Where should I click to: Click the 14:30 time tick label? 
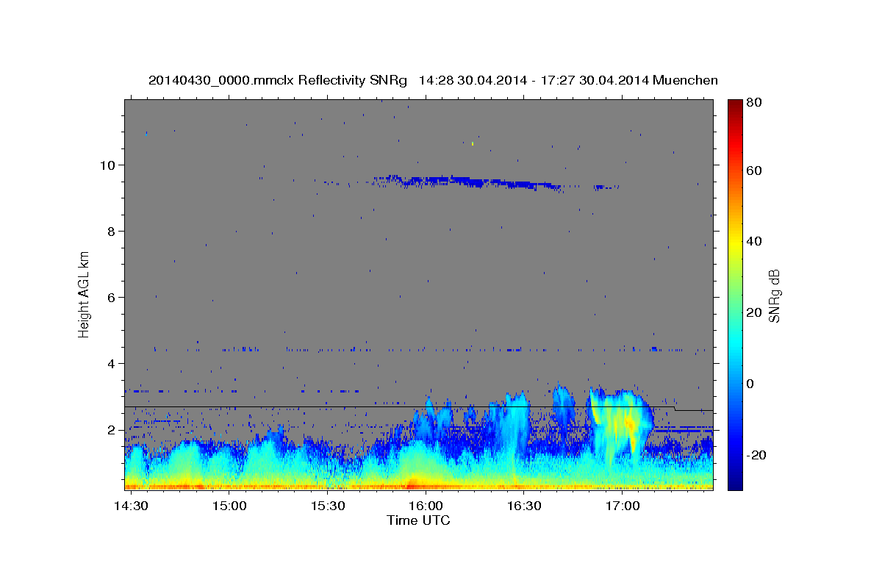(x=132, y=506)
